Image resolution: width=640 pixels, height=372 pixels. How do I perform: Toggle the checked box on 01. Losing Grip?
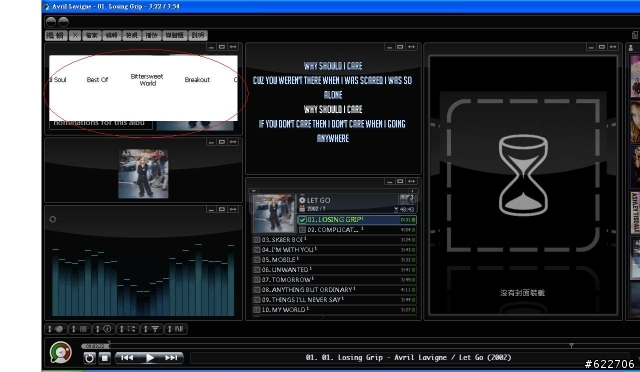[302, 220]
